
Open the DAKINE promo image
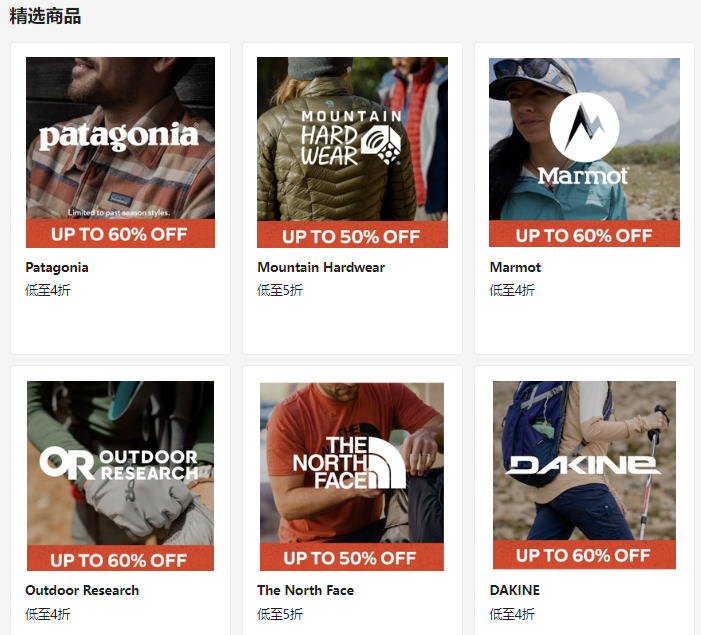click(584, 475)
